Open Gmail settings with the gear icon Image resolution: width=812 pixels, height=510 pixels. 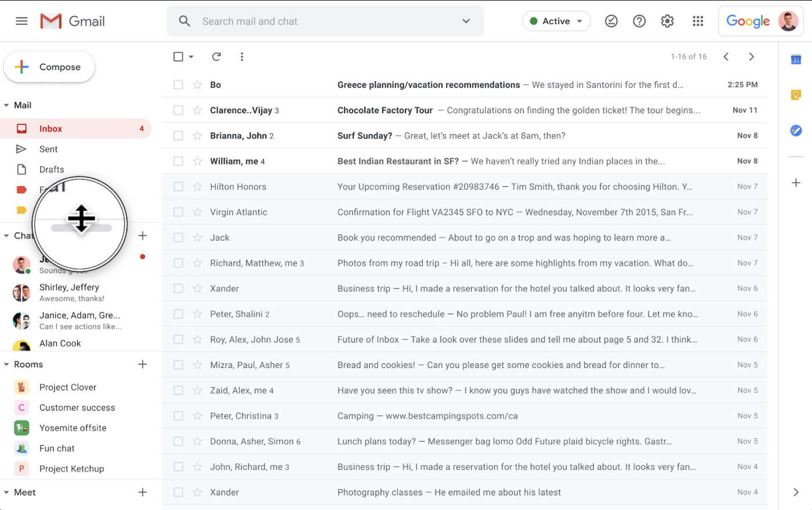pos(667,21)
